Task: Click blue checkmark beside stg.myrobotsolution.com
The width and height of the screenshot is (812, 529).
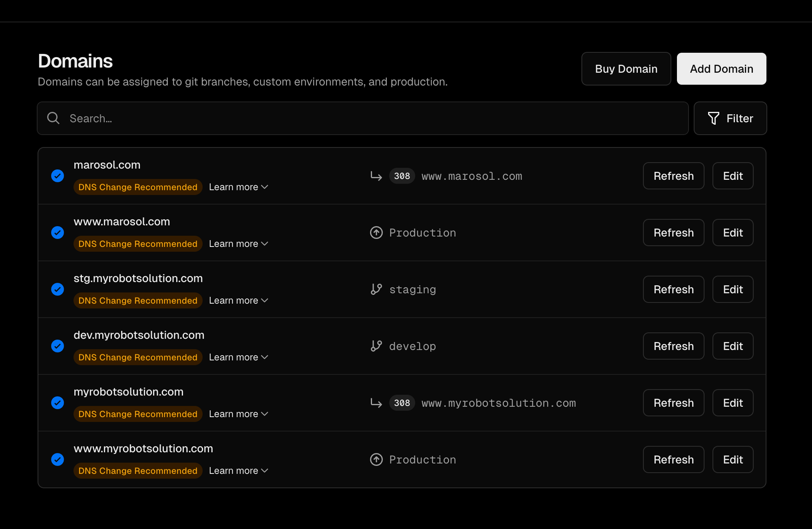Action: click(58, 289)
